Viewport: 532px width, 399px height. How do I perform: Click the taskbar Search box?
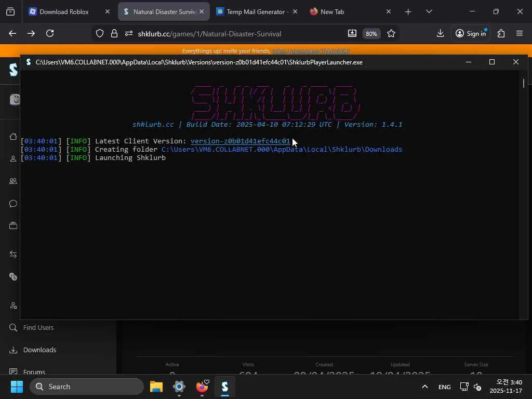pyautogui.click(x=87, y=387)
